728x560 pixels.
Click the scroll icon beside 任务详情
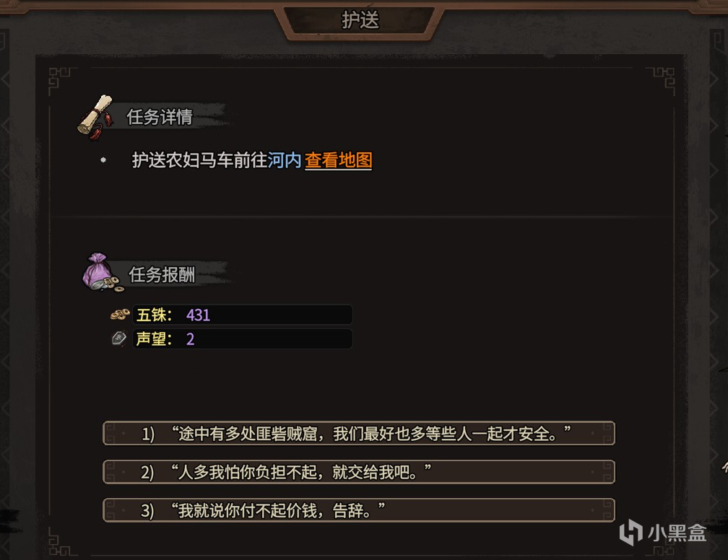pyautogui.click(x=95, y=118)
